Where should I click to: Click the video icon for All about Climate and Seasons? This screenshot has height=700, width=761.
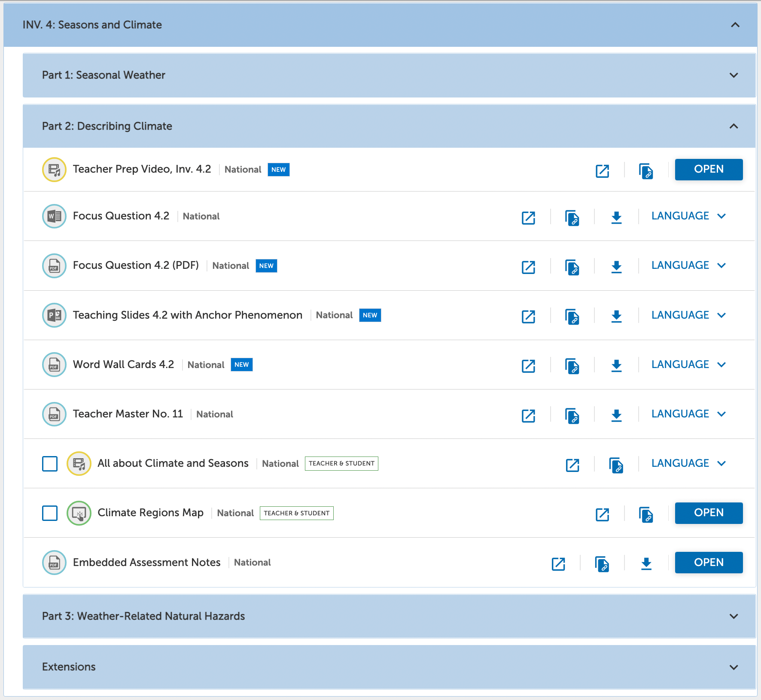pyautogui.click(x=79, y=463)
